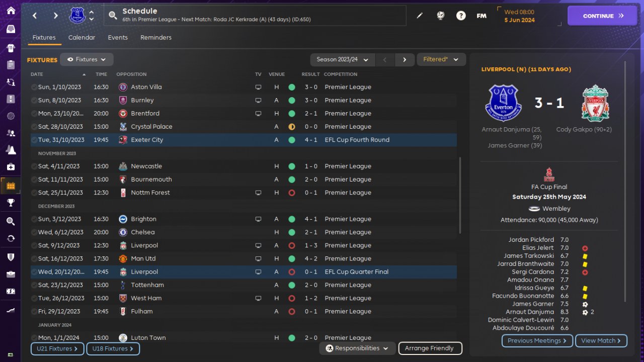
Task: Sort by the Competition column header
Action: point(341,74)
